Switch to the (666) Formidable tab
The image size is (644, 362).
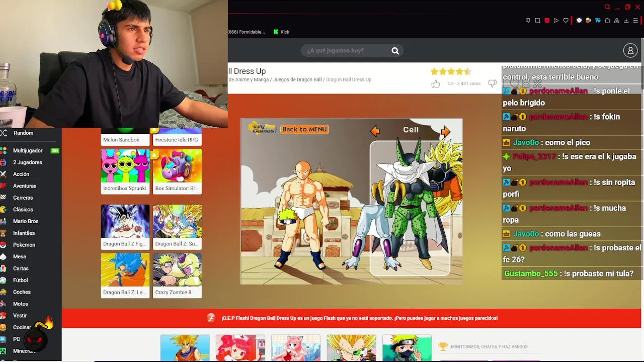point(246,32)
